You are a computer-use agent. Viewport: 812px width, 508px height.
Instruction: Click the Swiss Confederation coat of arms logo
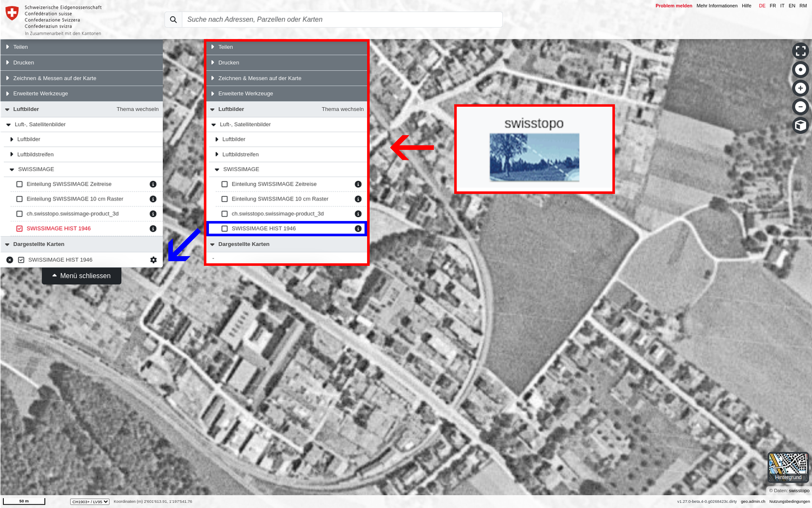pos(12,13)
